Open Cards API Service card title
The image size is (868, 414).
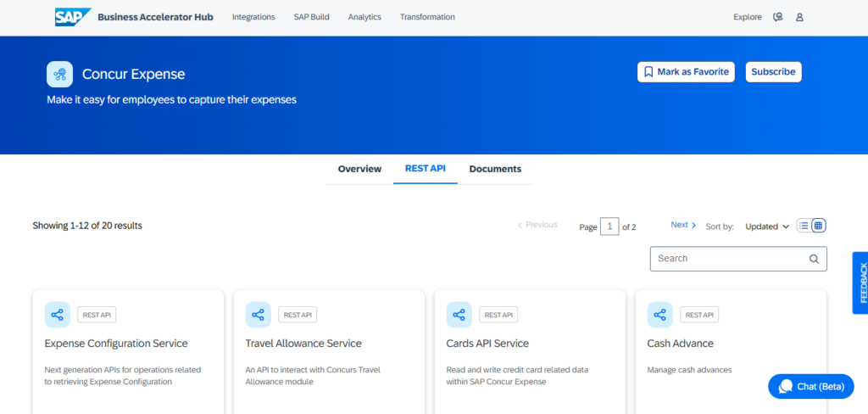(487, 344)
